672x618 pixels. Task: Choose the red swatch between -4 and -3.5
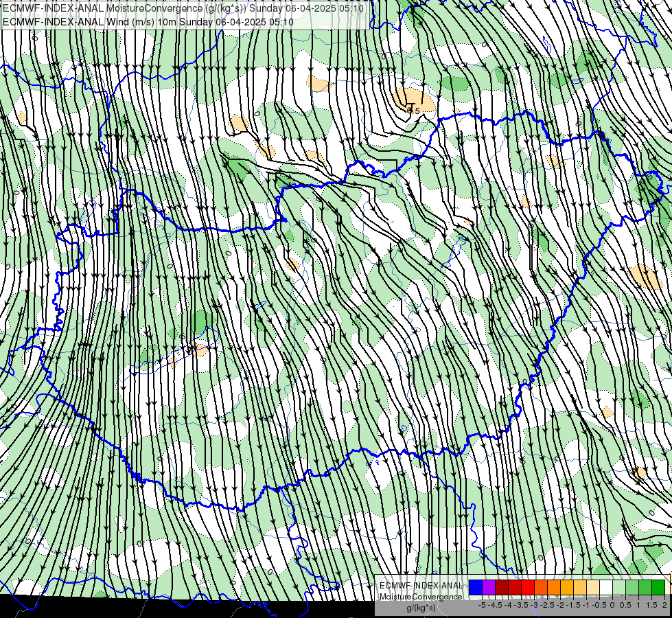[x=515, y=587]
